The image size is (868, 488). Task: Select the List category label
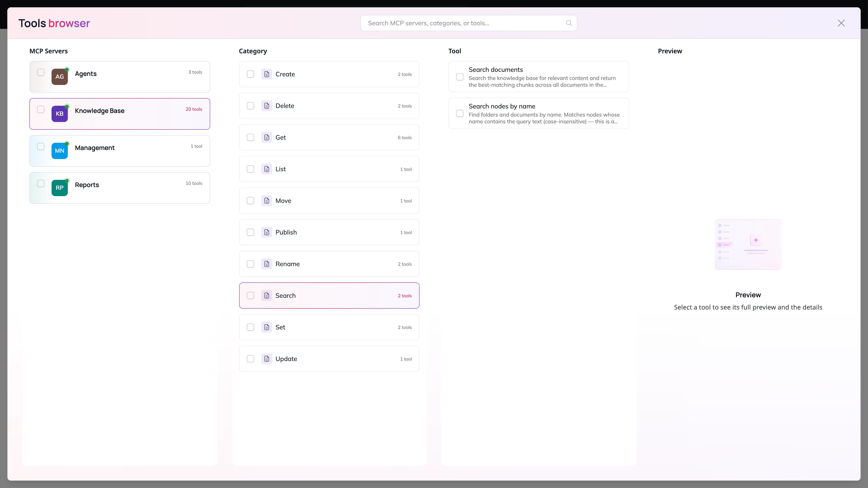point(280,169)
